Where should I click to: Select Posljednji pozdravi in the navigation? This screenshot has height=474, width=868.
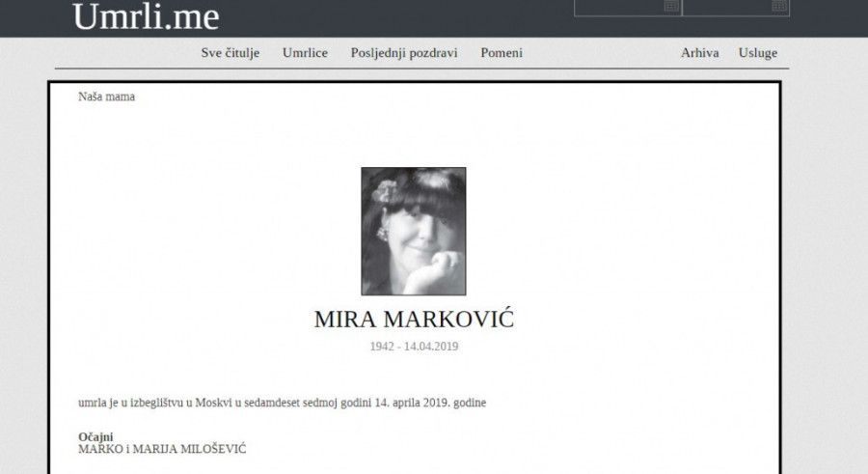403,53
